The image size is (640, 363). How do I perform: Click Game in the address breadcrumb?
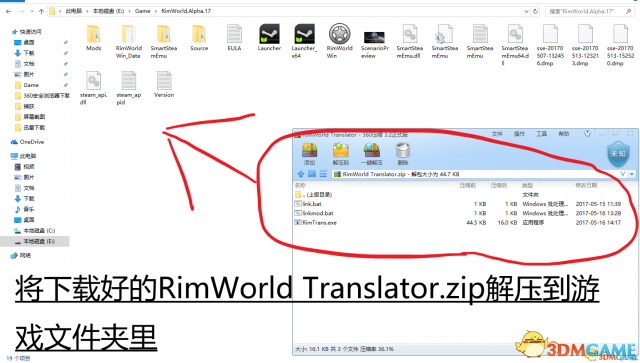click(142, 11)
